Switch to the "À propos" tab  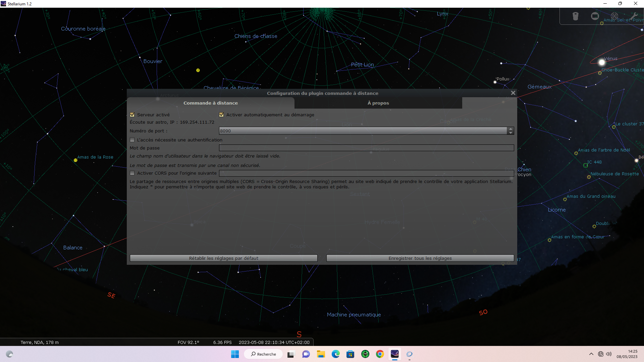point(378,103)
